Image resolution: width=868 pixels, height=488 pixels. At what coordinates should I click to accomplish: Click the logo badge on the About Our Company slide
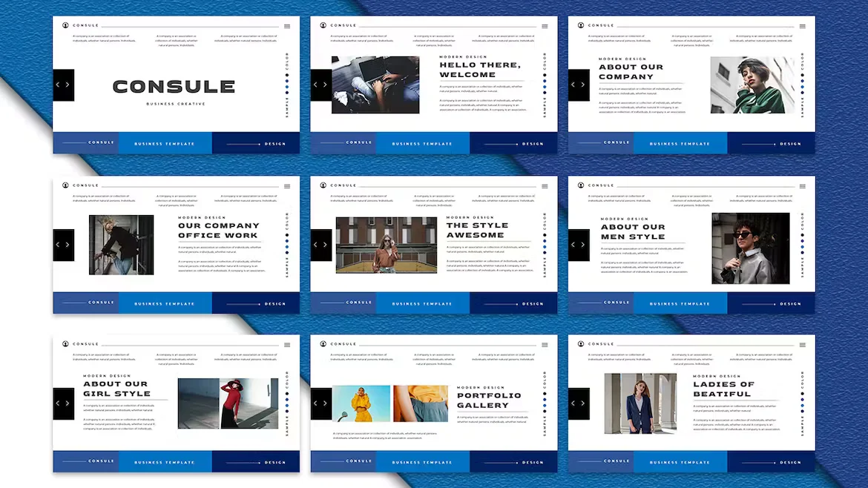pos(582,24)
